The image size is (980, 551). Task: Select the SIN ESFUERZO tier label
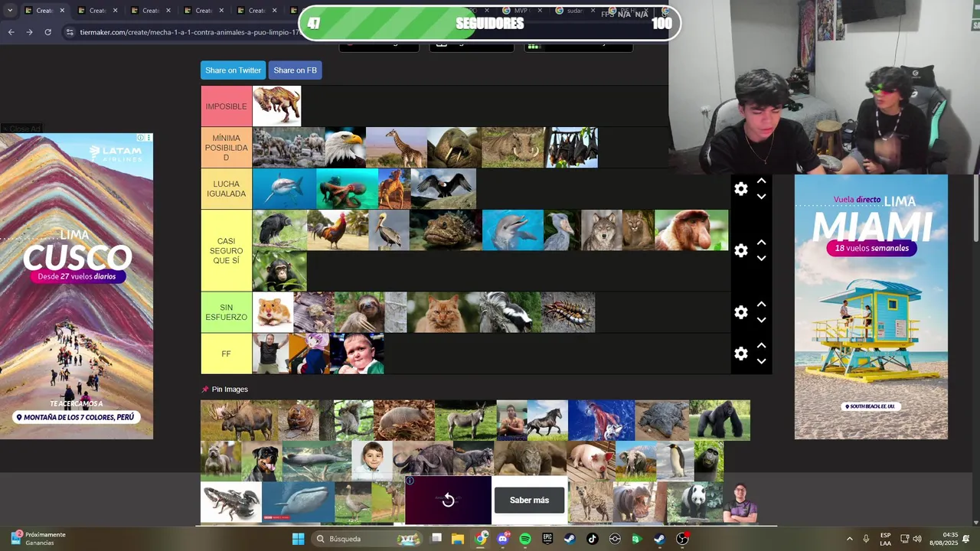coord(227,312)
